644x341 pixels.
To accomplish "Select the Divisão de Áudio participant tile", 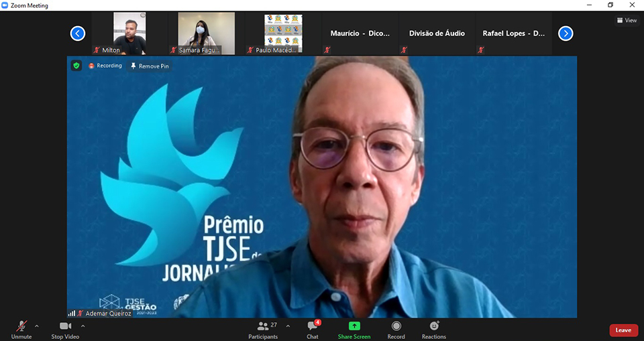I will [437, 33].
